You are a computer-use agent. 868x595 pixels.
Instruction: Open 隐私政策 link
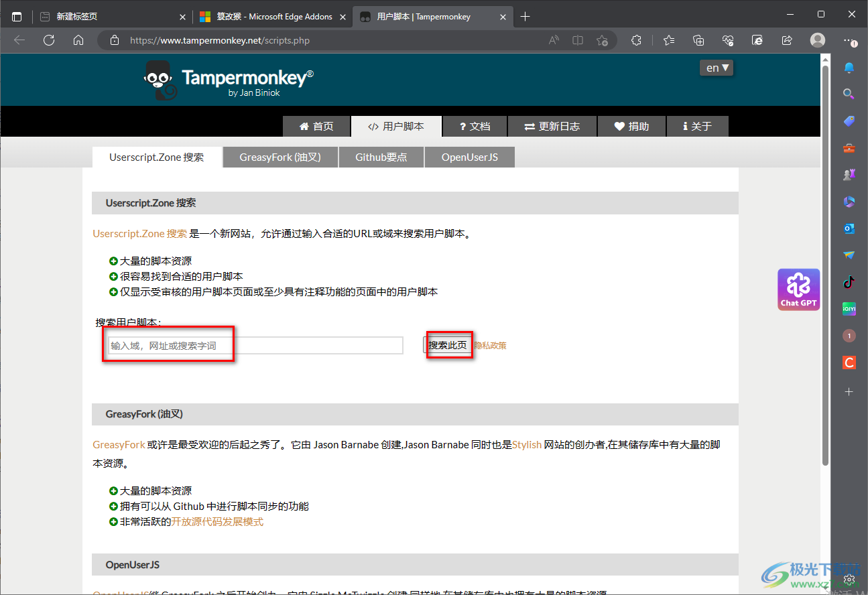click(491, 346)
